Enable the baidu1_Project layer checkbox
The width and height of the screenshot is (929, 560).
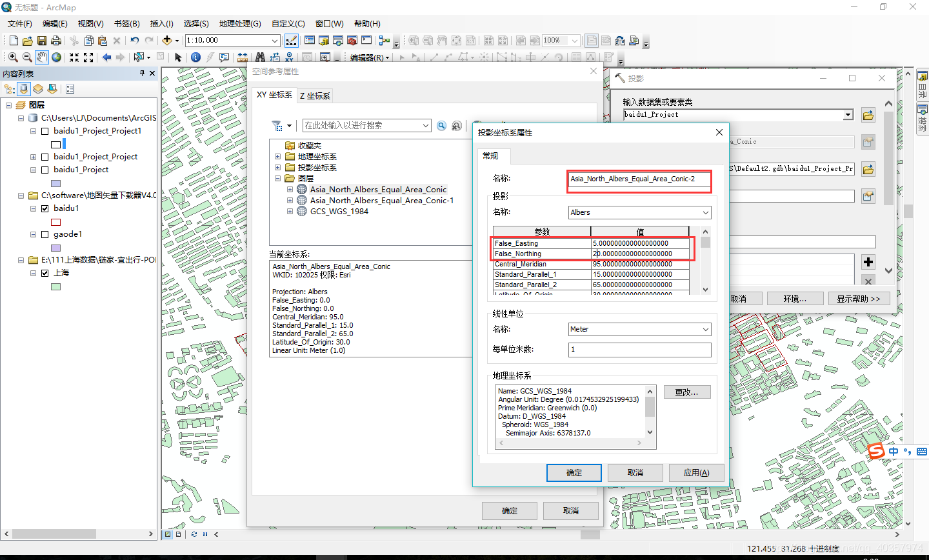pyautogui.click(x=45, y=170)
